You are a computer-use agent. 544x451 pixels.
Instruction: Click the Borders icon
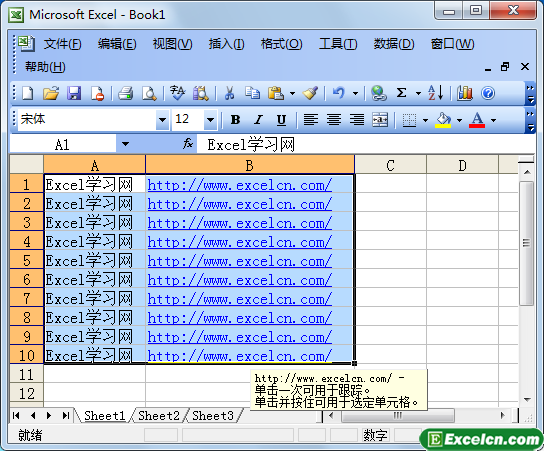[409, 120]
